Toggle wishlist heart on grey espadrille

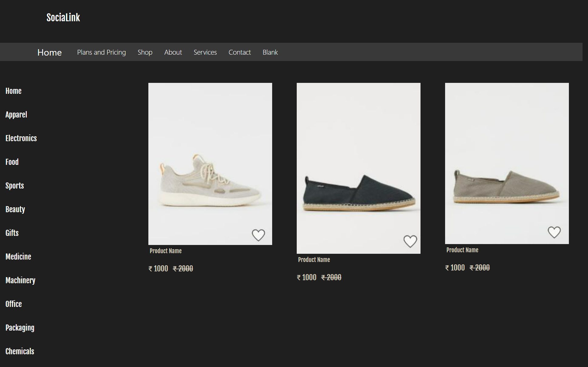pos(554,232)
